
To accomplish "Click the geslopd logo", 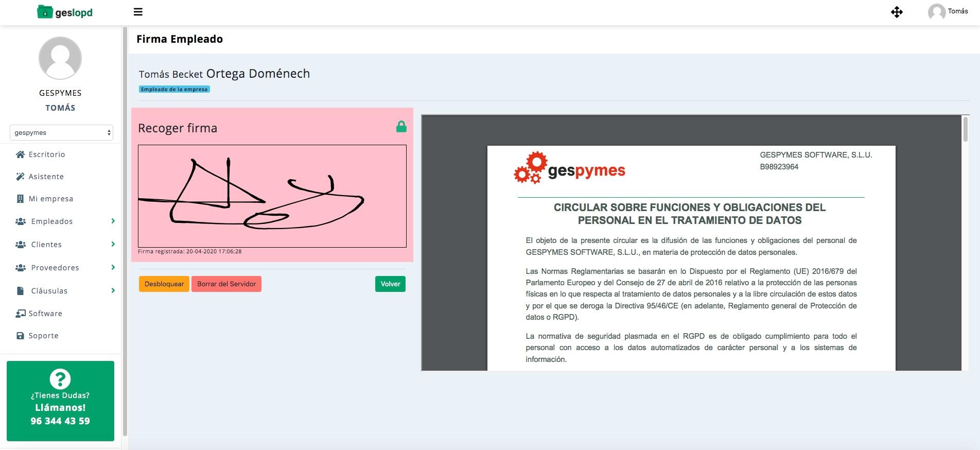I will [65, 12].
